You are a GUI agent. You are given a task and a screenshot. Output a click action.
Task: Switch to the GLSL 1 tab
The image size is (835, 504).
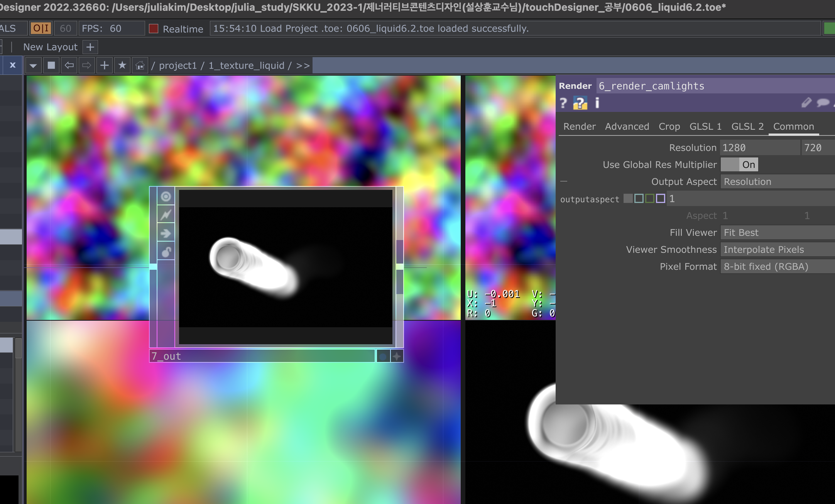tap(705, 127)
